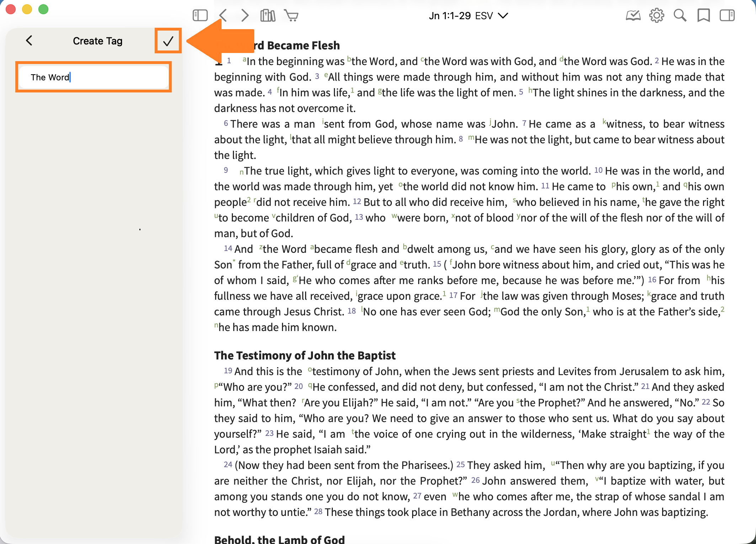Screen dimensions: 756x544
Task: Click verse number 26 before John answered them
Action: (x=476, y=480)
